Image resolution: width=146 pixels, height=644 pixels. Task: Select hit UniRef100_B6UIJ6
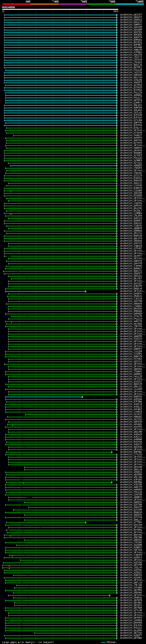[x=131, y=65]
